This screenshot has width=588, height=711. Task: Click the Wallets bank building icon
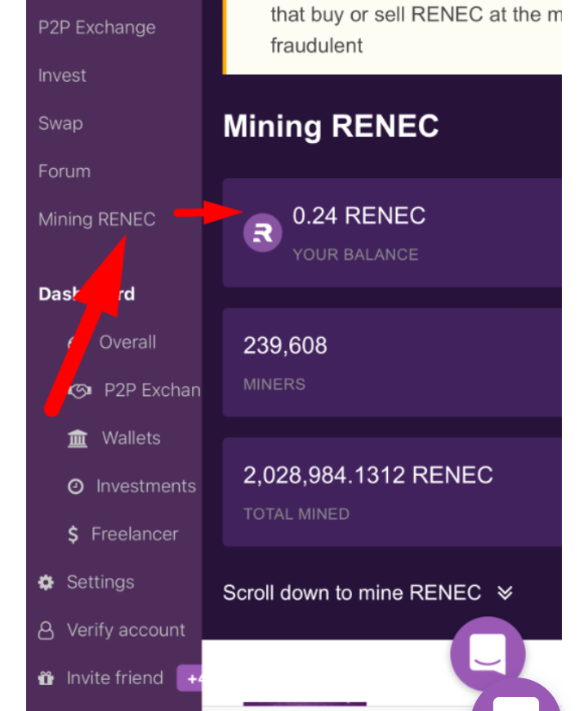pyautogui.click(x=78, y=439)
